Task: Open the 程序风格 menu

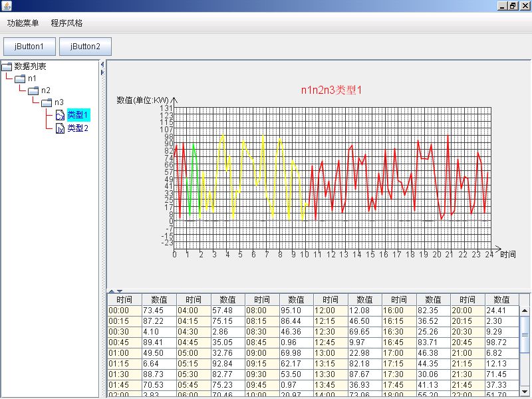Action: [66, 23]
